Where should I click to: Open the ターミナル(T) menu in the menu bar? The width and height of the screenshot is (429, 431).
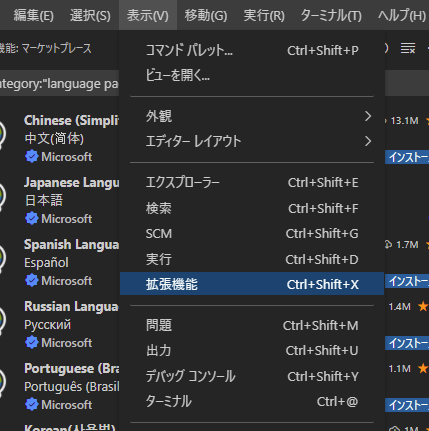coord(331,15)
